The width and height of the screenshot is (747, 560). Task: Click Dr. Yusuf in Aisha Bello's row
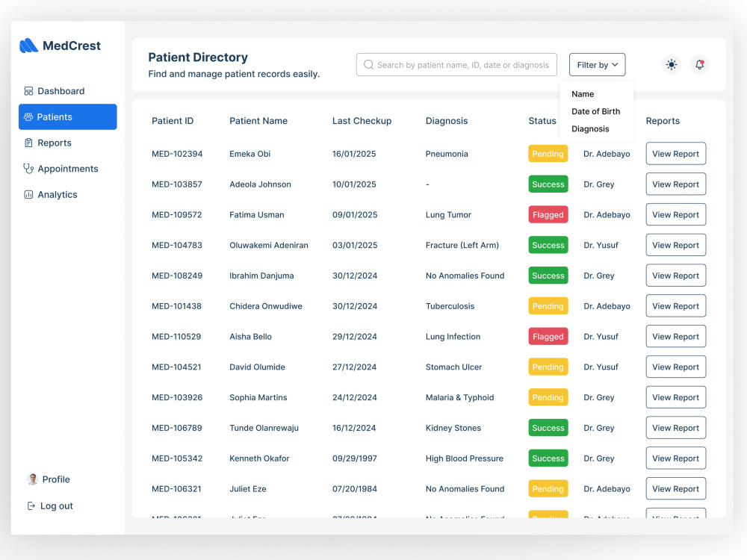coord(601,337)
